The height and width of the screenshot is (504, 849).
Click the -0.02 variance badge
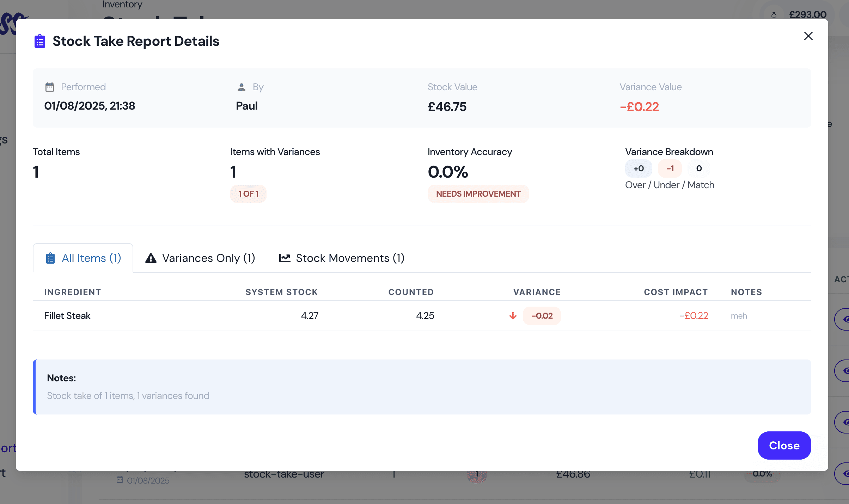[x=542, y=316]
